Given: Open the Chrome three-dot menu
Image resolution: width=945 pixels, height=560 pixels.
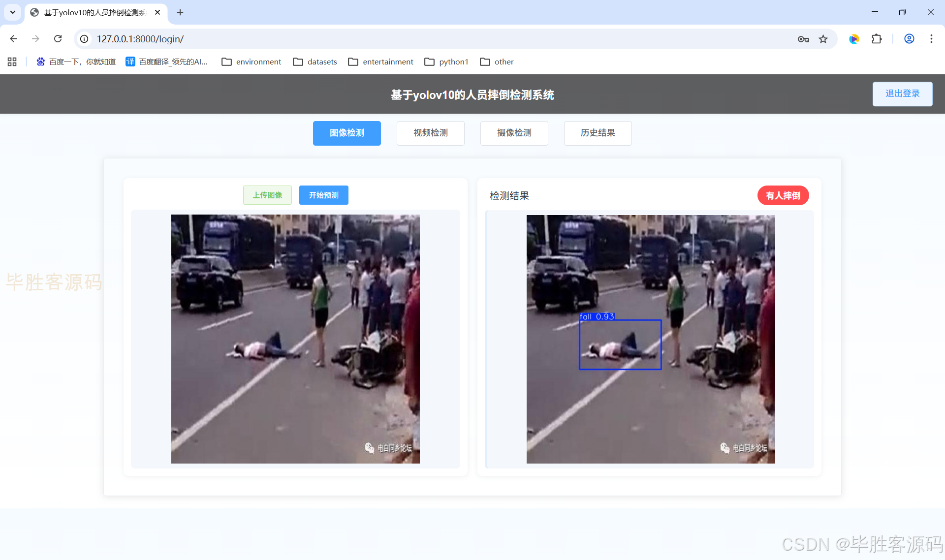Looking at the screenshot, I should click(931, 39).
